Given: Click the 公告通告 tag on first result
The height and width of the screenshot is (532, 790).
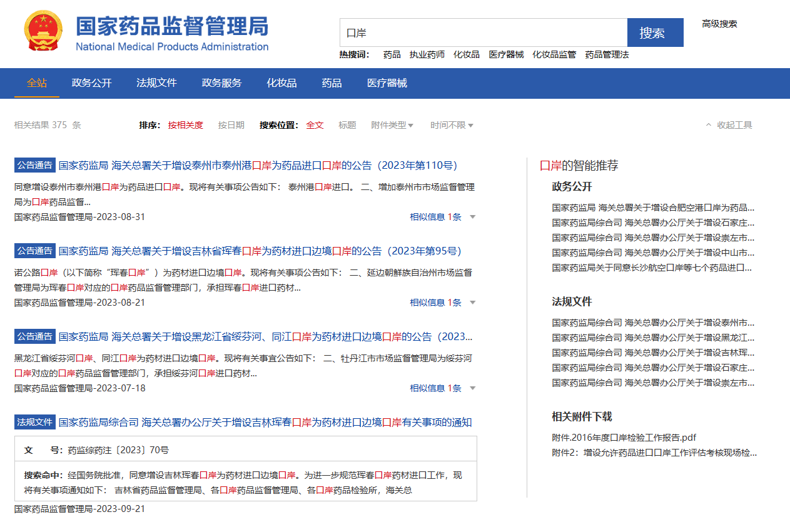Looking at the screenshot, I should pyautogui.click(x=35, y=166).
